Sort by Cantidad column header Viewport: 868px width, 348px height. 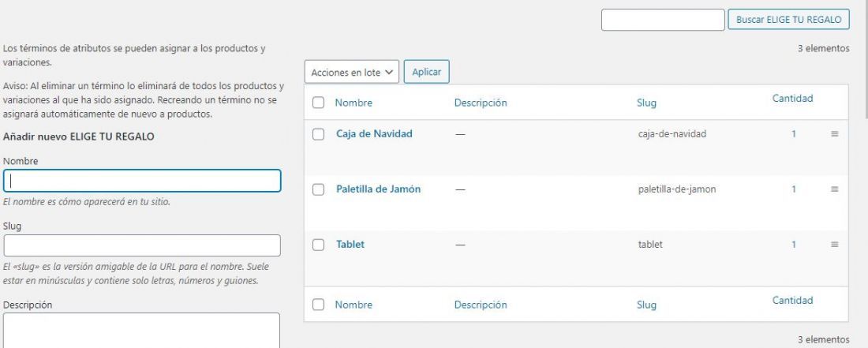tap(792, 99)
